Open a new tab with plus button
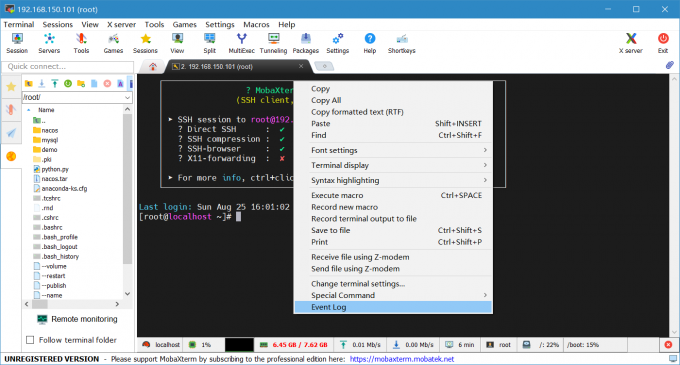Viewport: 680px width, 365px height. pos(324,66)
